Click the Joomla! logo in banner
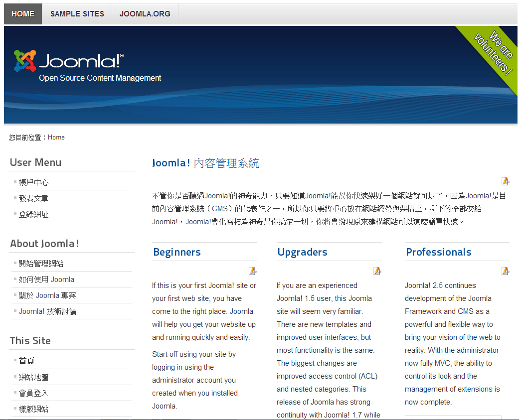 click(x=69, y=61)
